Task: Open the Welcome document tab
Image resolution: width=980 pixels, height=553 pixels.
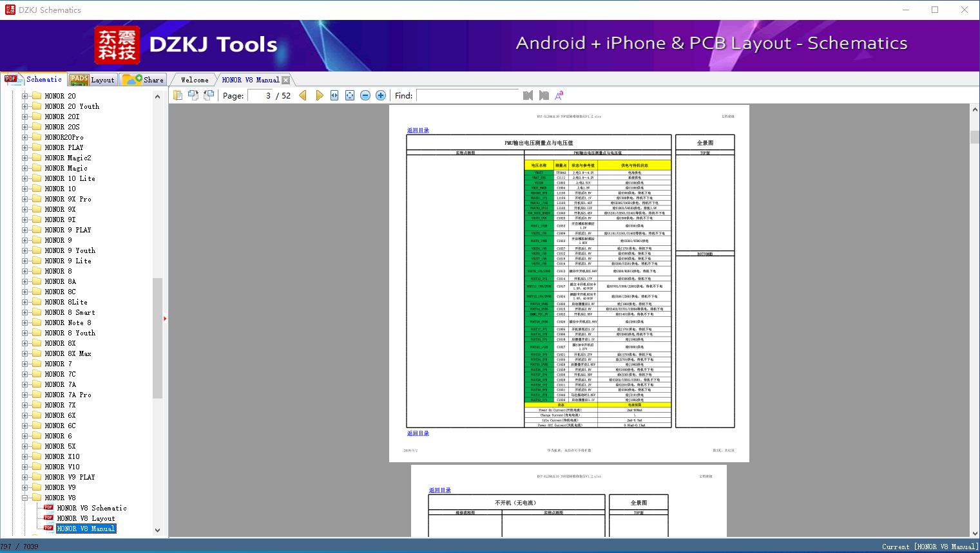Action: (195, 80)
